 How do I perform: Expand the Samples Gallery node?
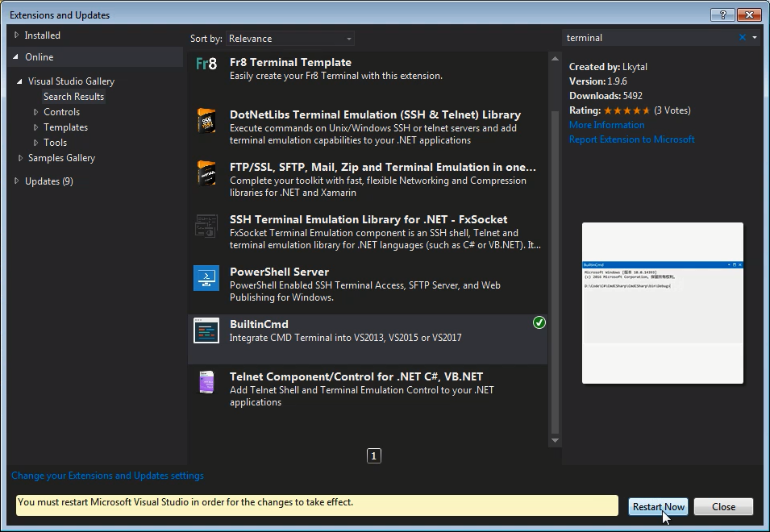coord(20,157)
